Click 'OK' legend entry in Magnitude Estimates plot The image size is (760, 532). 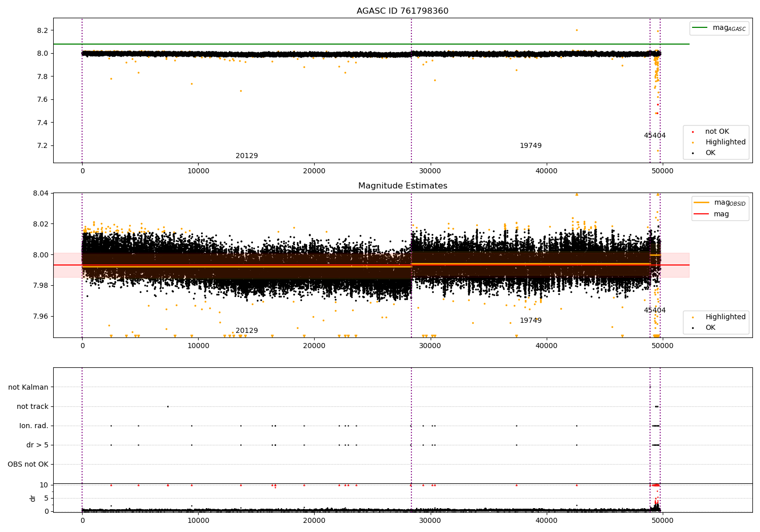pyautogui.click(x=710, y=328)
